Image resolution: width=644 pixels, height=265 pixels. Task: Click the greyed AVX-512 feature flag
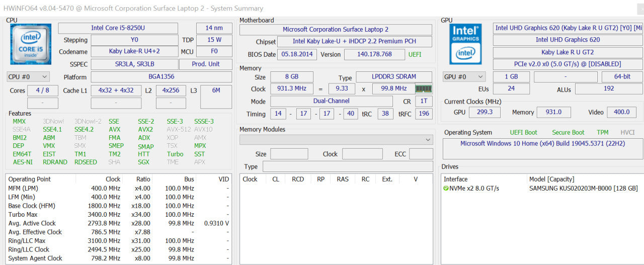[178, 129]
